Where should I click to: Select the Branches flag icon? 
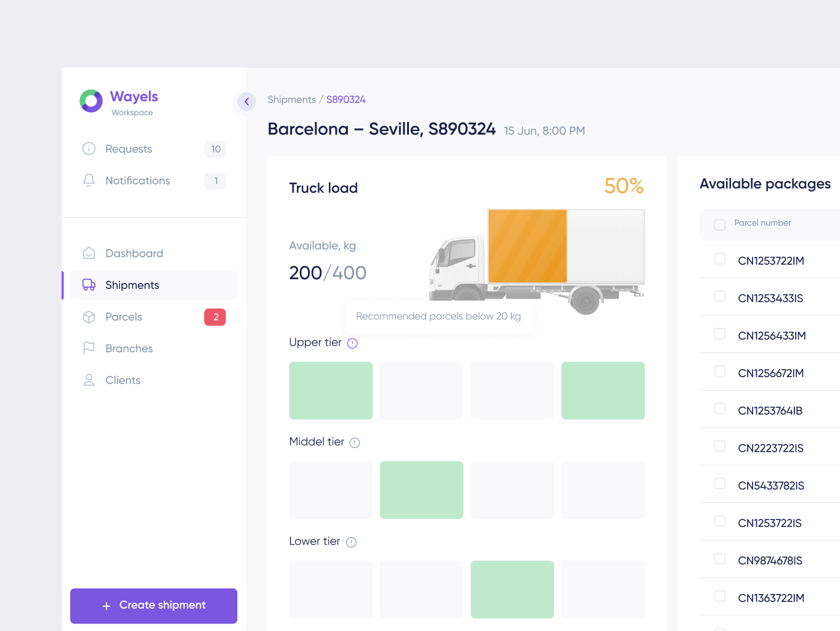click(88, 348)
